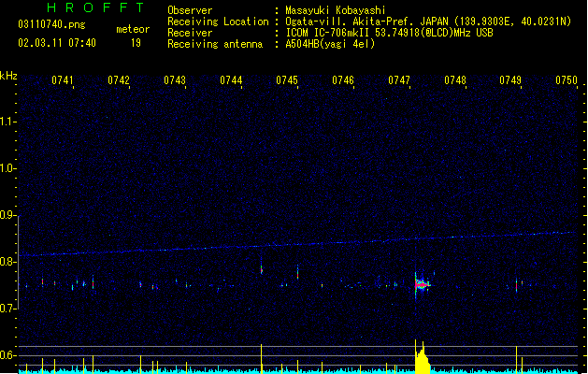Click the name Masayuki Kobayashi
The width and height of the screenshot is (588, 374).
click(336, 10)
